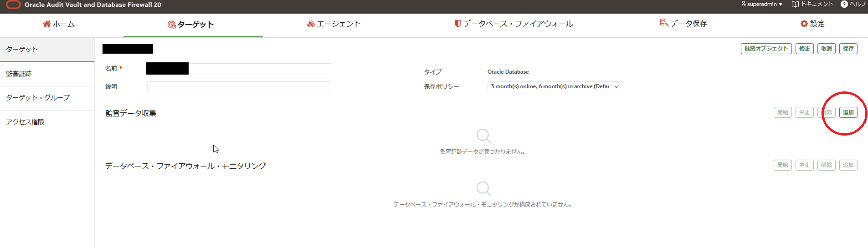
Task: Select 監査証跡 in the left sidebar
Action: coord(47,74)
